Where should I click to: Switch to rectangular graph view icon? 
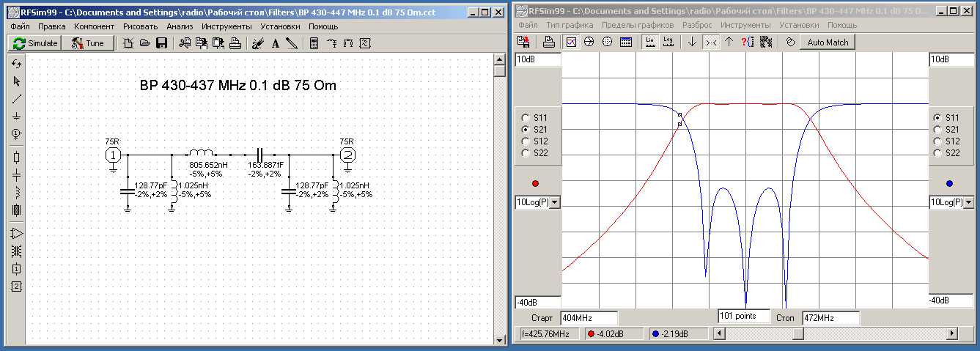(x=572, y=42)
